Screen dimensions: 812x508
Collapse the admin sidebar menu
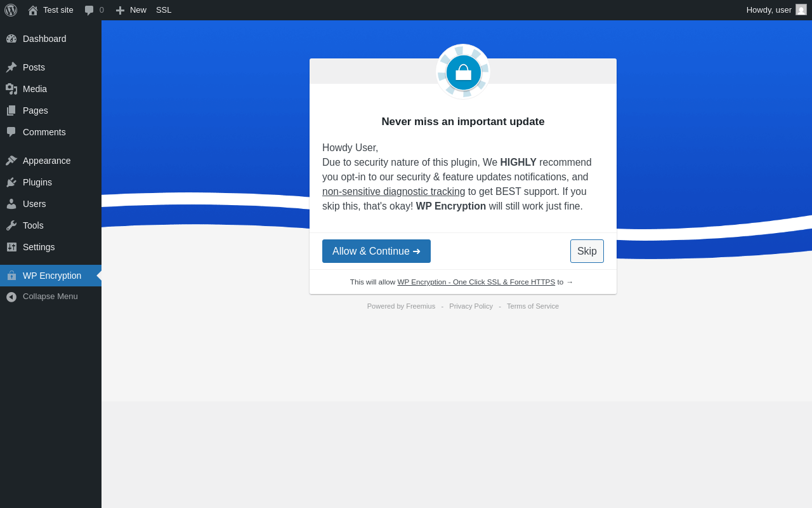[51, 297]
